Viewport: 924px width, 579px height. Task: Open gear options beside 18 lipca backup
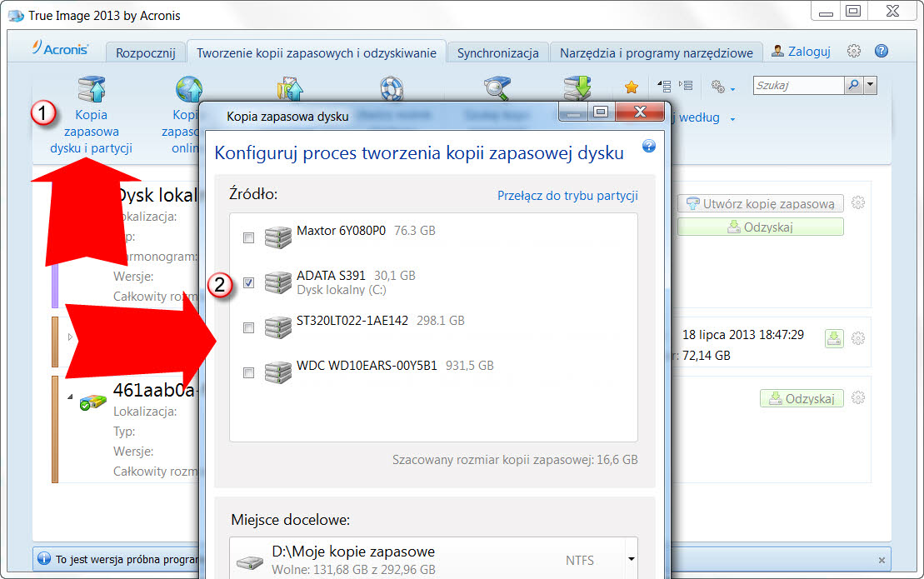[x=858, y=338]
